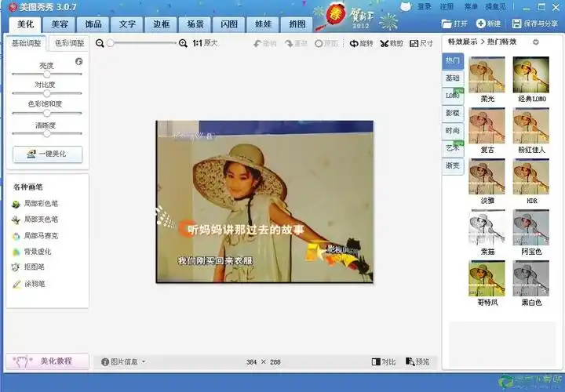The height and width of the screenshot is (392, 565).
Task: Select the LOMO effects category tab
Action: pyautogui.click(x=453, y=96)
